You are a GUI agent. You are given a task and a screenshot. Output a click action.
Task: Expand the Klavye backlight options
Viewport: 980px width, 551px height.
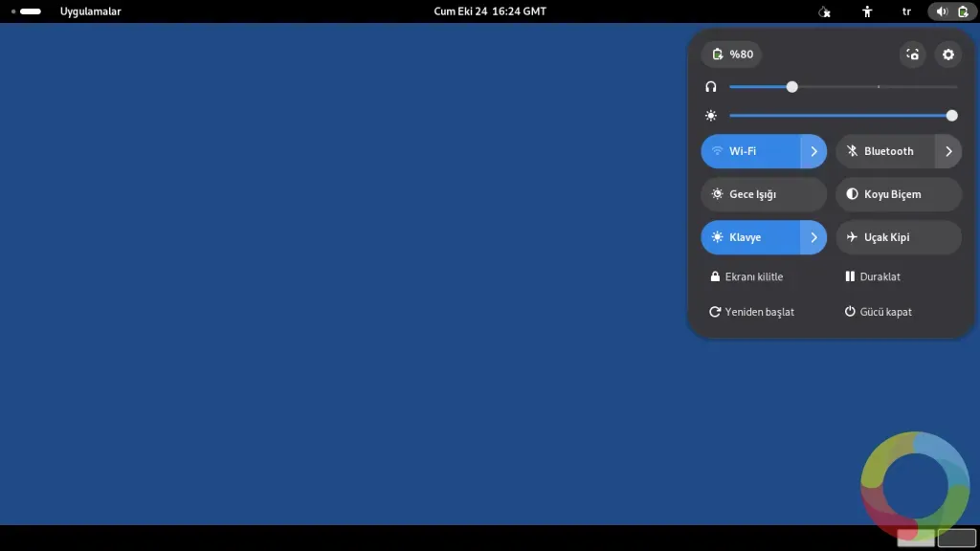[x=813, y=237]
